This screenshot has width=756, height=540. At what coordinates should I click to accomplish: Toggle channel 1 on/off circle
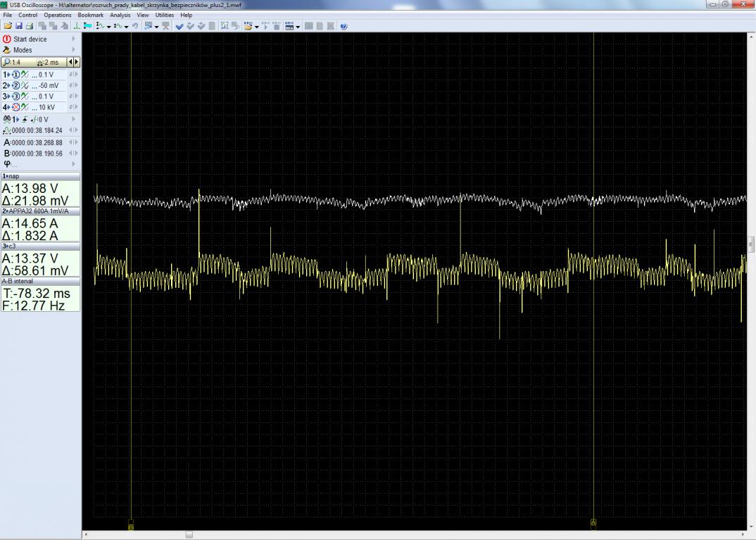click(x=14, y=75)
